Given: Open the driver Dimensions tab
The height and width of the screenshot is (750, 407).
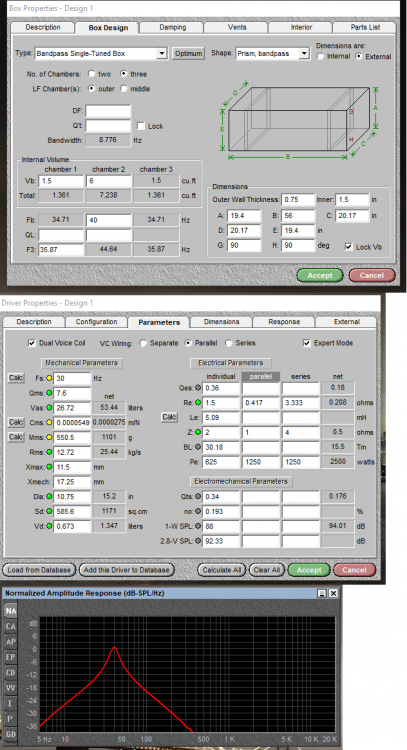Looking at the screenshot, I should (221, 322).
